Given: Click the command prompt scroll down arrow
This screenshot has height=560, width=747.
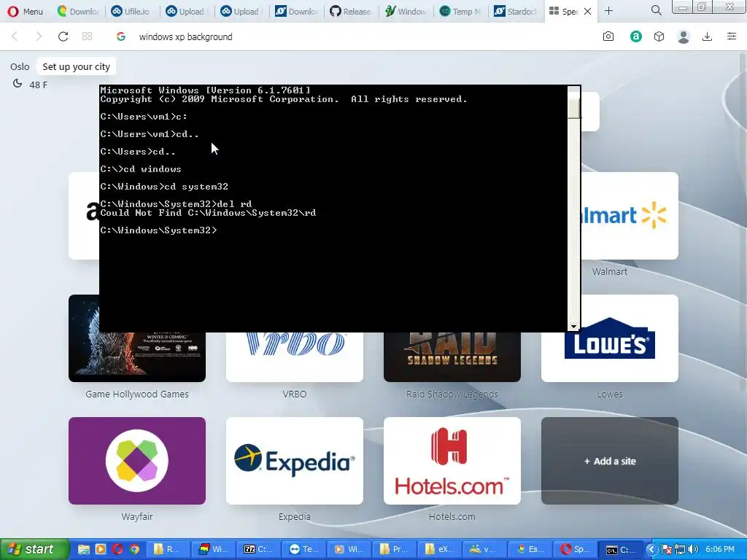Looking at the screenshot, I should pos(573,326).
